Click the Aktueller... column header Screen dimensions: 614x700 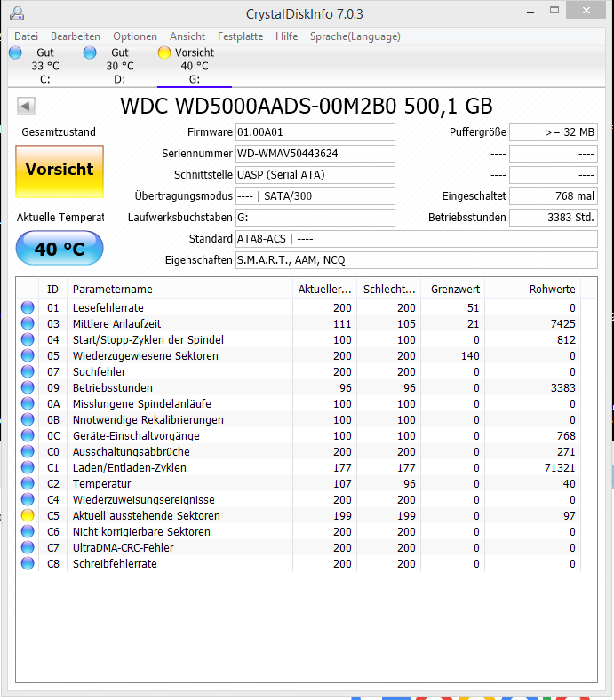point(325,290)
